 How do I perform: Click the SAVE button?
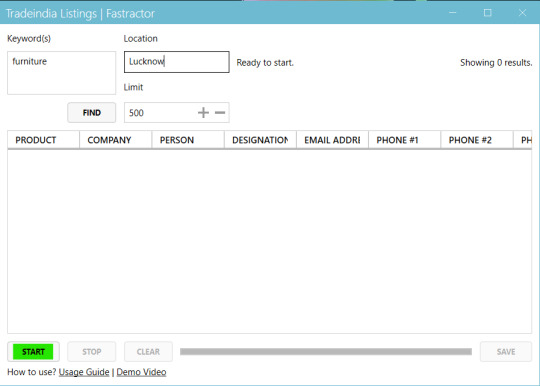pos(506,352)
